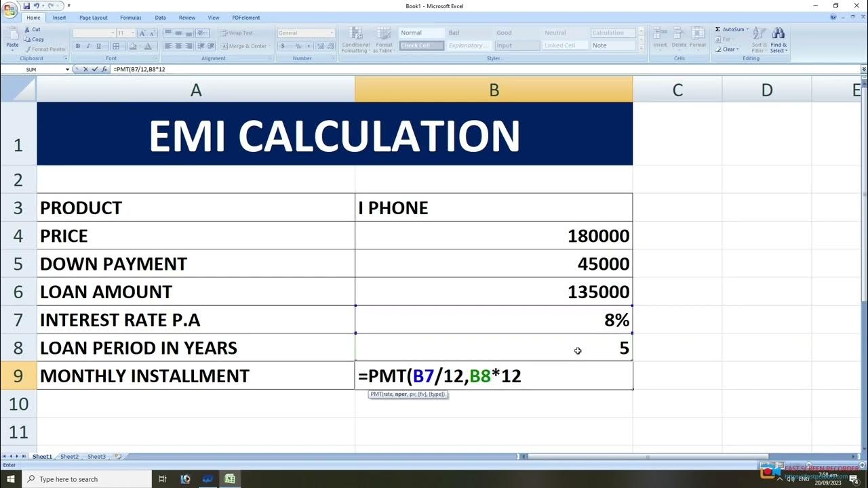Select row 4 header
Viewport: 868px width, 488px height.
point(18,236)
